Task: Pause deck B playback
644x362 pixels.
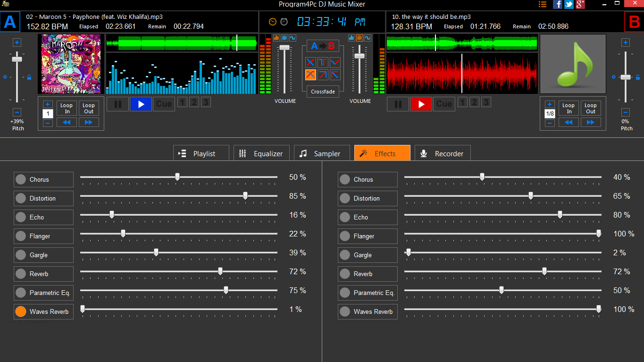Action: [398, 104]
